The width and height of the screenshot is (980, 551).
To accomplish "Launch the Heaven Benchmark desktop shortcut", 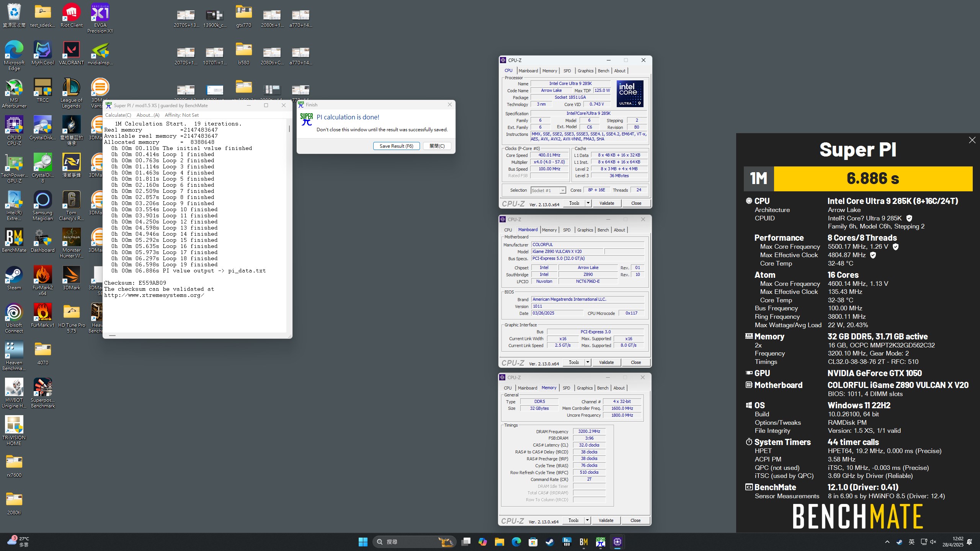I will 14,355.
